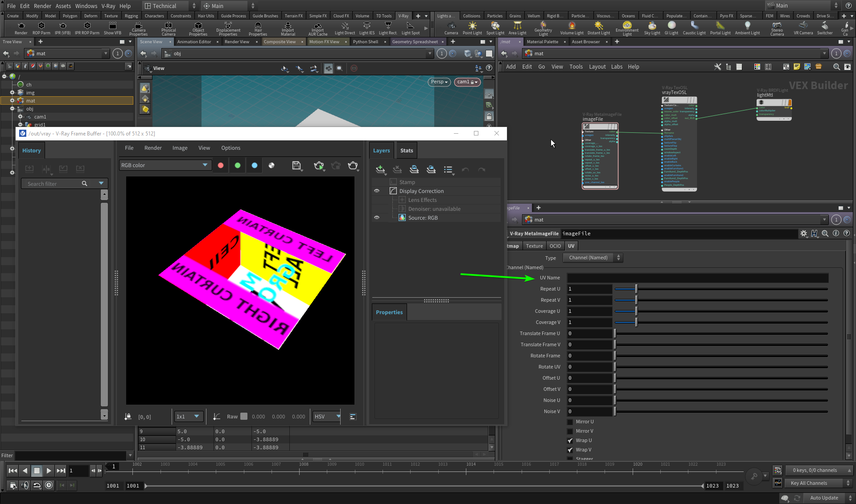The width and height of the screenshot is (856, 504).
Task: Adjust the Repeat U slider
Action: tap(721, 289)
